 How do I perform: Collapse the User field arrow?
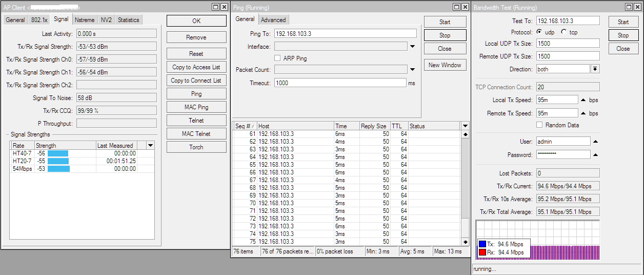[595, 142]
